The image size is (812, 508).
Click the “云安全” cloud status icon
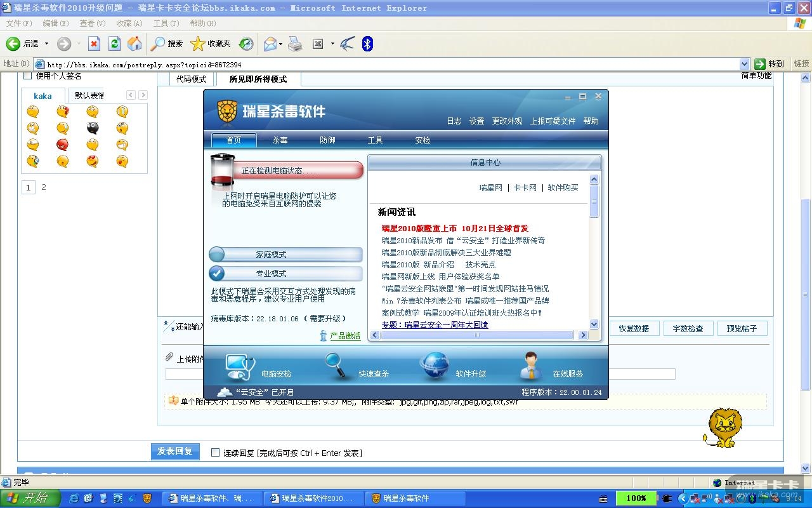pyautogui.click(x=225, y=392)
